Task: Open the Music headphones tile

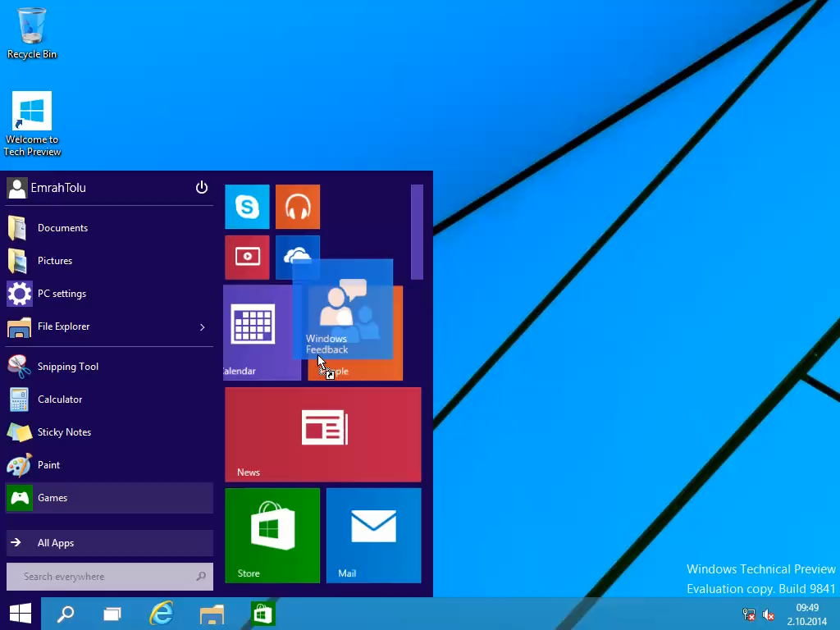Action: pyautogui.click(x=298, y=207)
